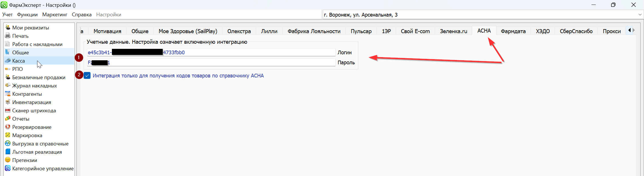644x176 pixels.
Task: Open Отчеты via its chart icon
Action: 8,119
